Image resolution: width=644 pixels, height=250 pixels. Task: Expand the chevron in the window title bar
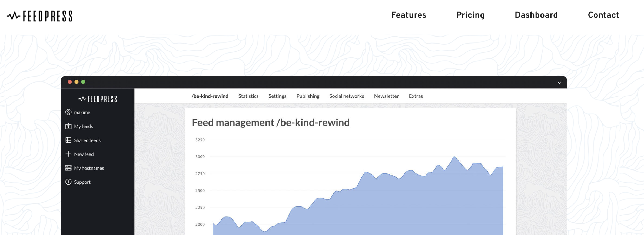click(x=559, y=83)
